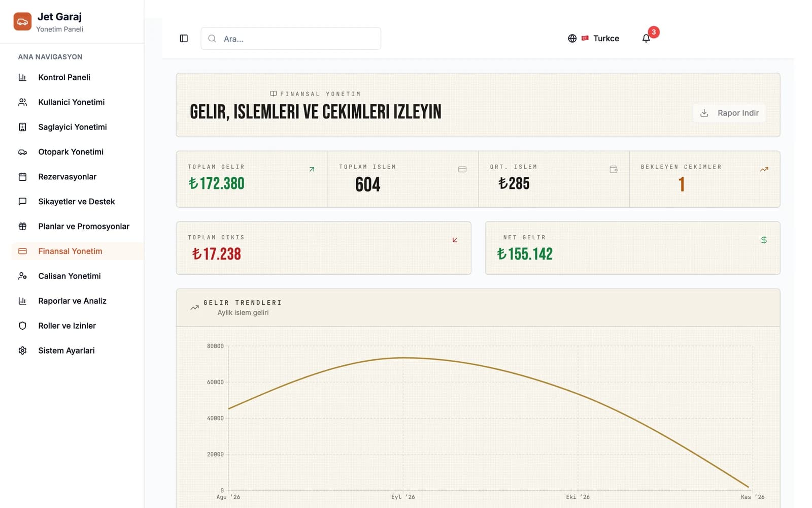Open Otopark Yonetimi section

point(77,152)
